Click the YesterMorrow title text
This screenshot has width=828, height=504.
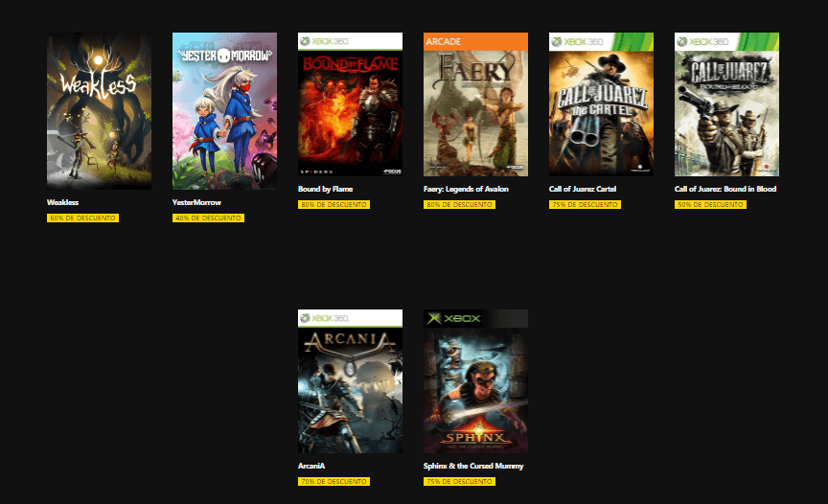click(196, 202)
